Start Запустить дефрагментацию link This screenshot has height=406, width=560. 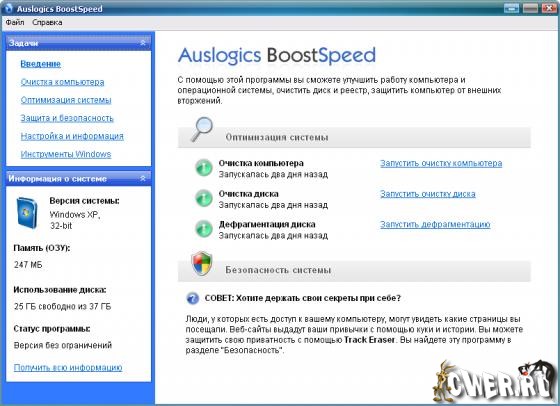click(x=435, y=224)
